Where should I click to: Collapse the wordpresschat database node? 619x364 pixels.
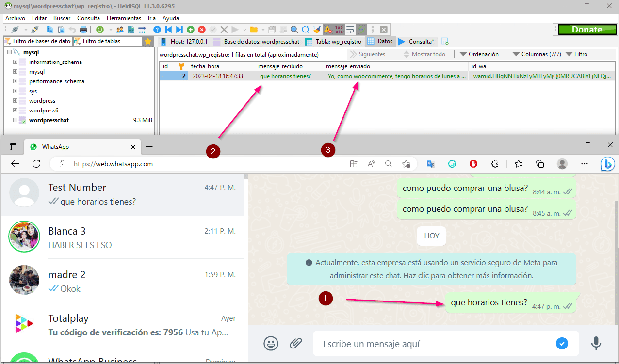[15, 120]
